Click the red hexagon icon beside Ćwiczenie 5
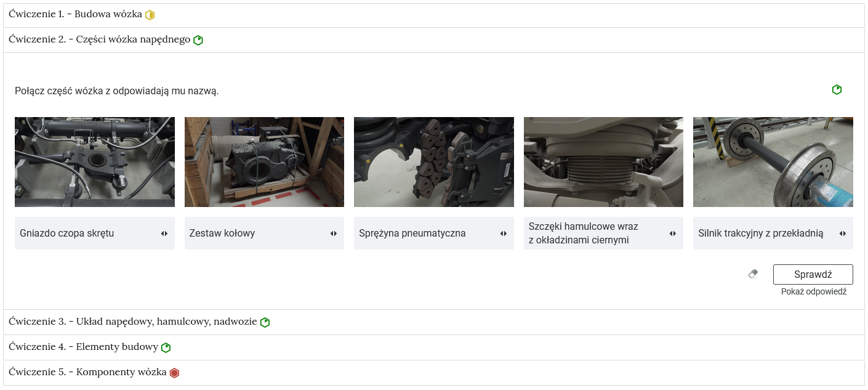 (x=174, y=373)
